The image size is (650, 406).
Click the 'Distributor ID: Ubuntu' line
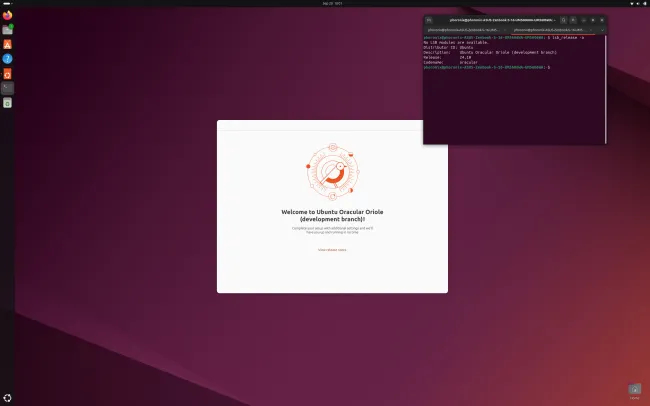coord(448,48)
